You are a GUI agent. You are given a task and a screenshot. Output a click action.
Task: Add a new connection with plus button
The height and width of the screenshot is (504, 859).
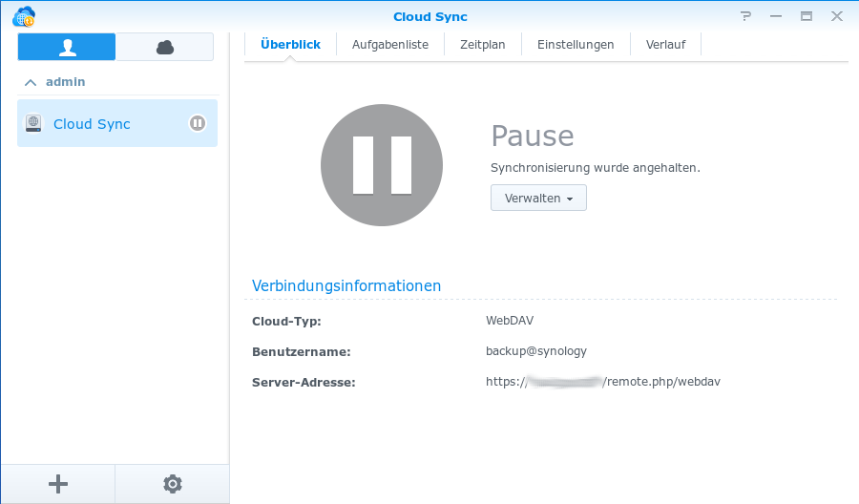(x=58, y=484)
